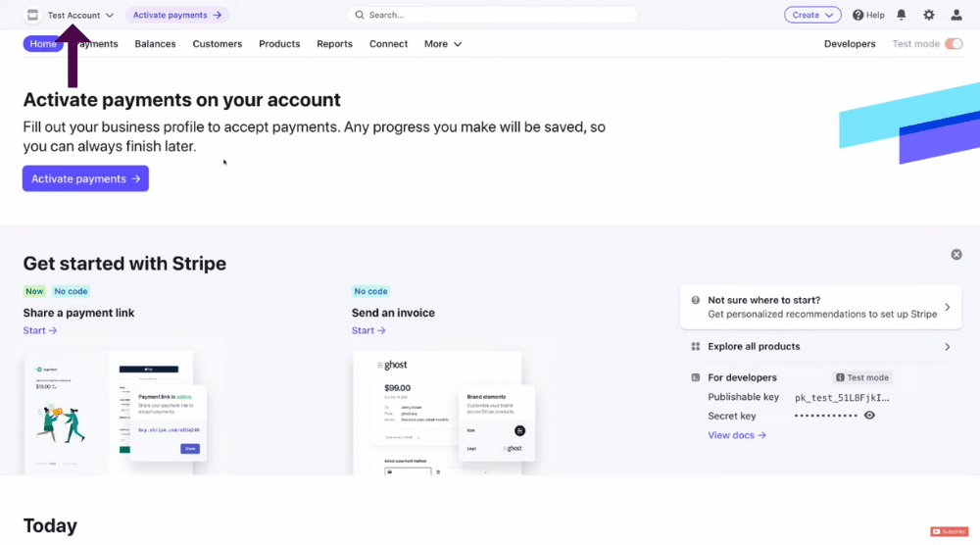Open the payment link preview thumbnail
980x545 pixels.
click(116, 413)
